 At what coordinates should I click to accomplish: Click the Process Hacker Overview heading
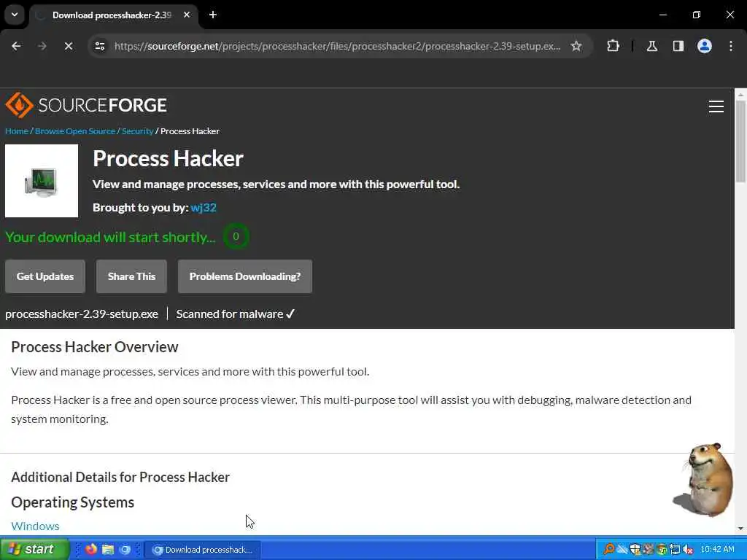(94, 346)
